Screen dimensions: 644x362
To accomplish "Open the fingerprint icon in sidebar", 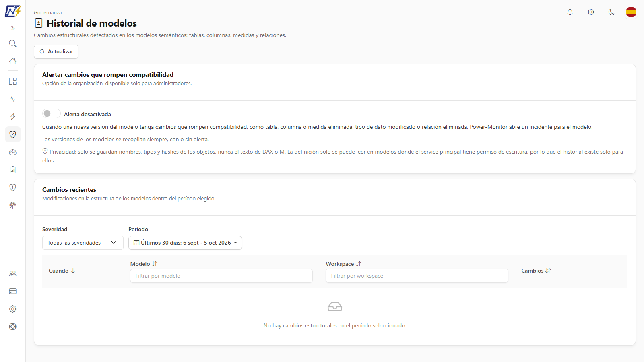I will point(13,205).
